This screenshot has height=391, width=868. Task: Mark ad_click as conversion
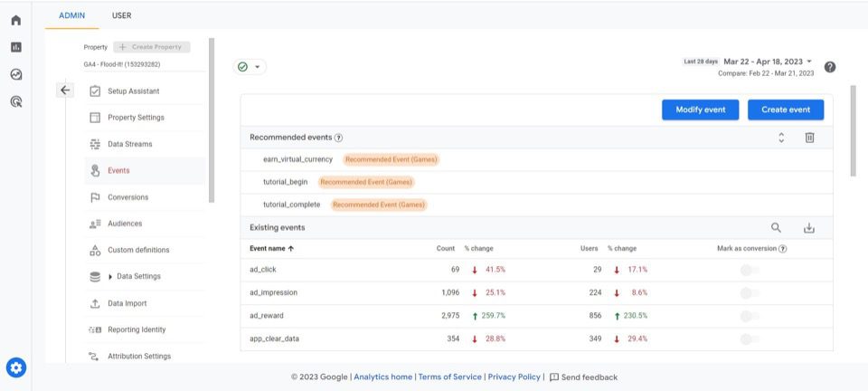tap(750, 270)
